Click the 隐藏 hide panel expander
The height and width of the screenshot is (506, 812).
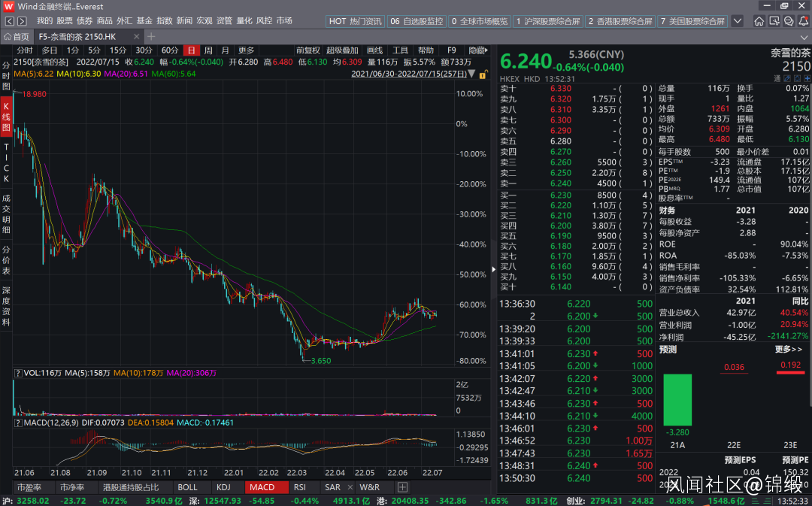[x=477, y=50]
